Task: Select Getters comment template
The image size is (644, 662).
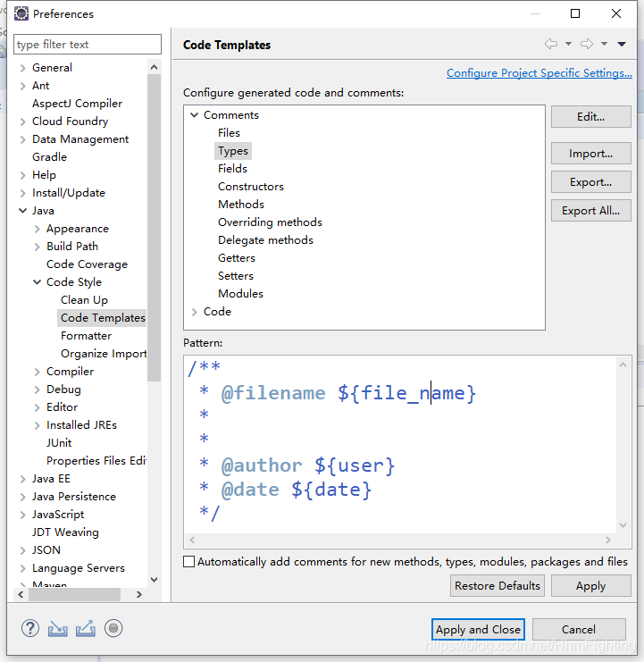Action: coord(237,258)
